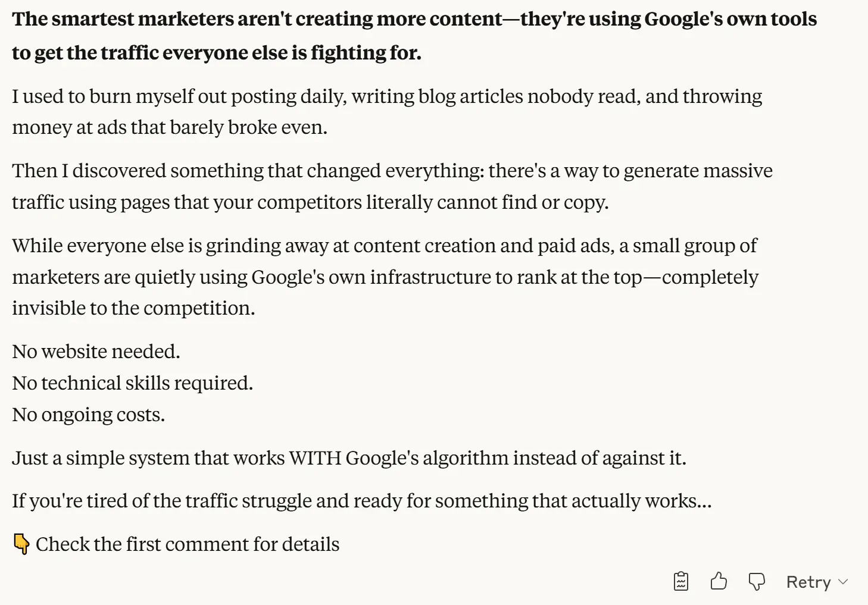This screenshot has height=605, width=868.
Task: Click the line about competitors cannot find or copy
Action: pyautogui.click(x=310, y=202)
